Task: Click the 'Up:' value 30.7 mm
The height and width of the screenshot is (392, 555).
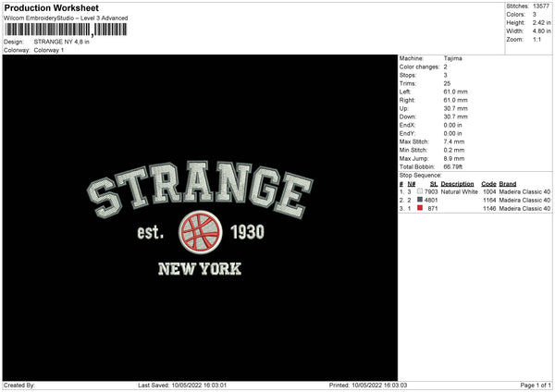Action: [x=455, y=108]
